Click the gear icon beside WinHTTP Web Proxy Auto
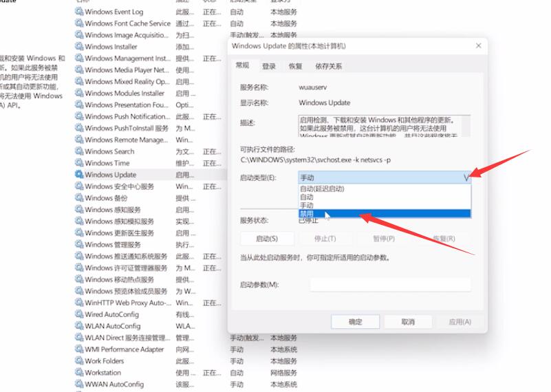Image resolution: width=551 pixels, height=392 pixels. pos(79,302)
